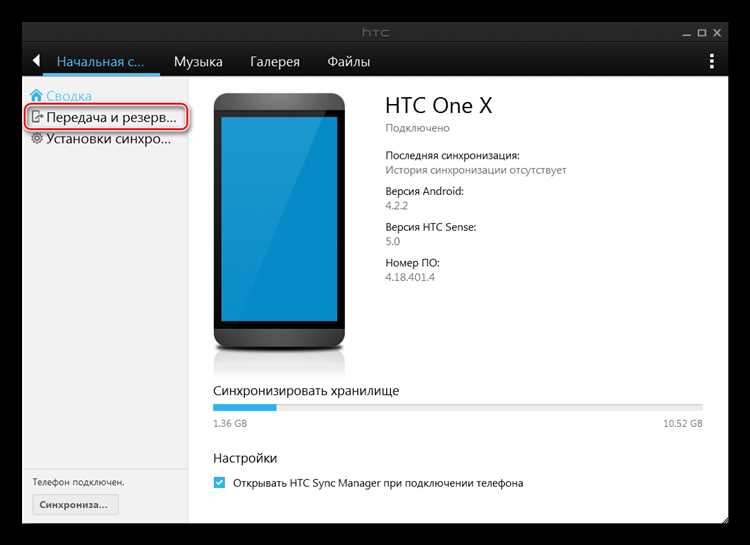
Task: Open Передача и резерв... in the sidebar
Action: coord(111,118)
